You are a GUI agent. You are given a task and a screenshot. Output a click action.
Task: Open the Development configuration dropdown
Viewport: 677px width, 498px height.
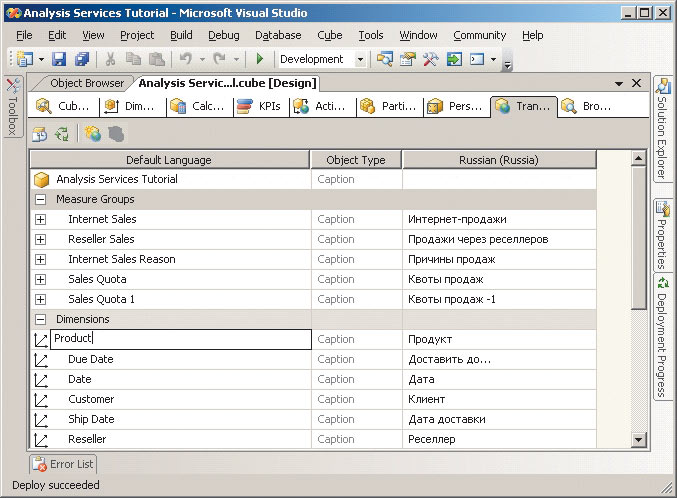point(361,59)
